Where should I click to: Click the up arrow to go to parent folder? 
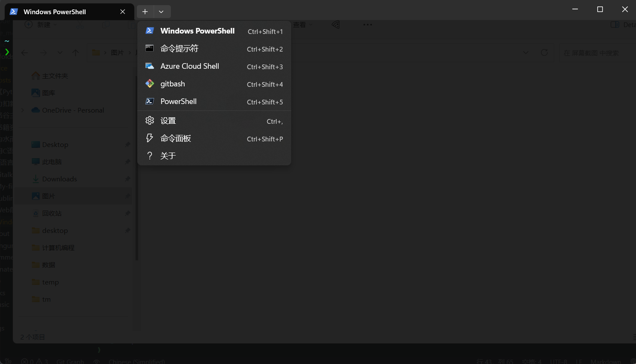75,52
